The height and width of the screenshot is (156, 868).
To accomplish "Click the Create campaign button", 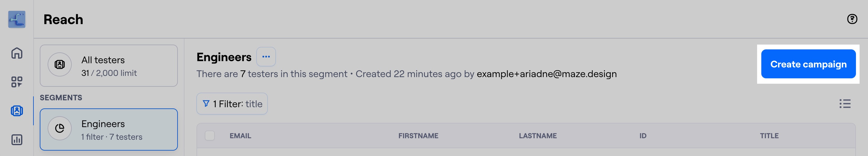I will click(808, 64).
